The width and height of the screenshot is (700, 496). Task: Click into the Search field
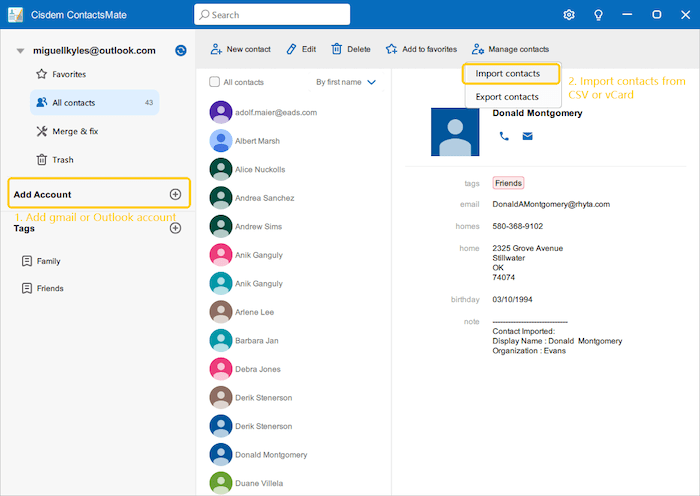pyautogui.click(x=272, y=15)
